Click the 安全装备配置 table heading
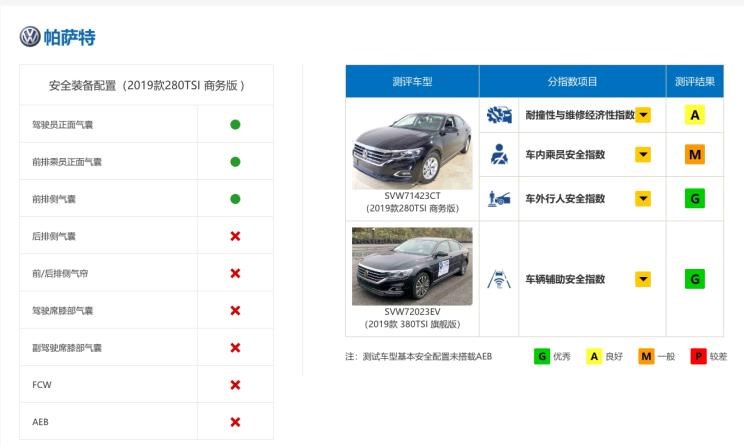Image resolution: width=744 pixels, height=446 pixels. (x=147, y=85)
